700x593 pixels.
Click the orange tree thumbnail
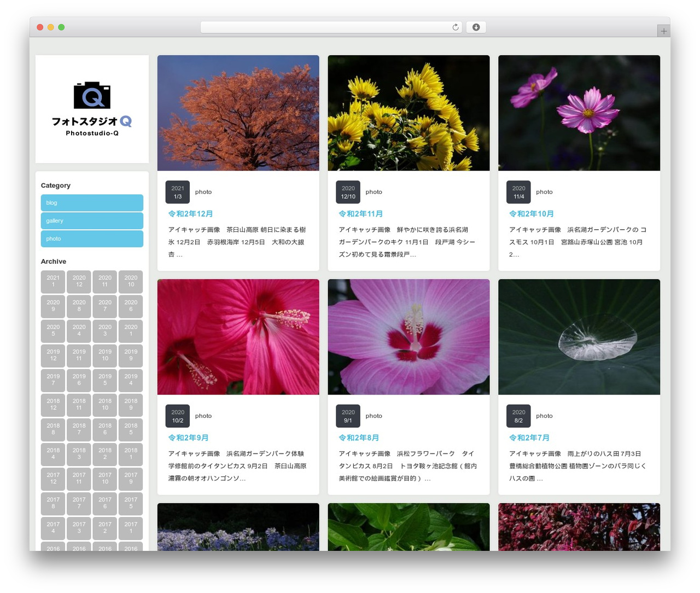pyautogui.click(x=238, y=113)
